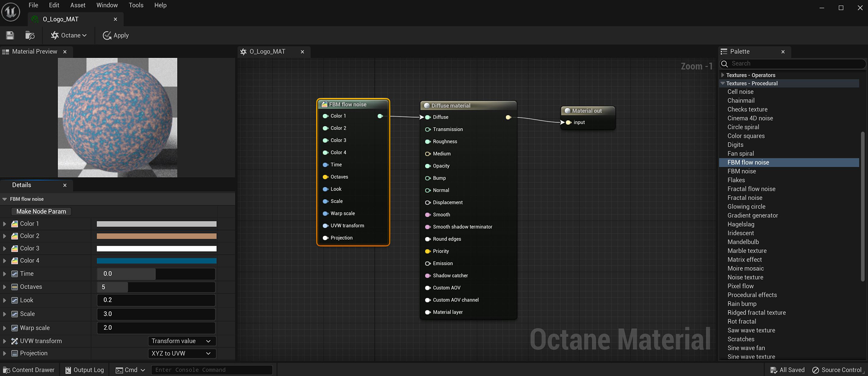Image resolution: width=868 pixels, height=376 pixels.
Task: Click the Color 4 property icon in Details
Action: [x=15, y=261]
